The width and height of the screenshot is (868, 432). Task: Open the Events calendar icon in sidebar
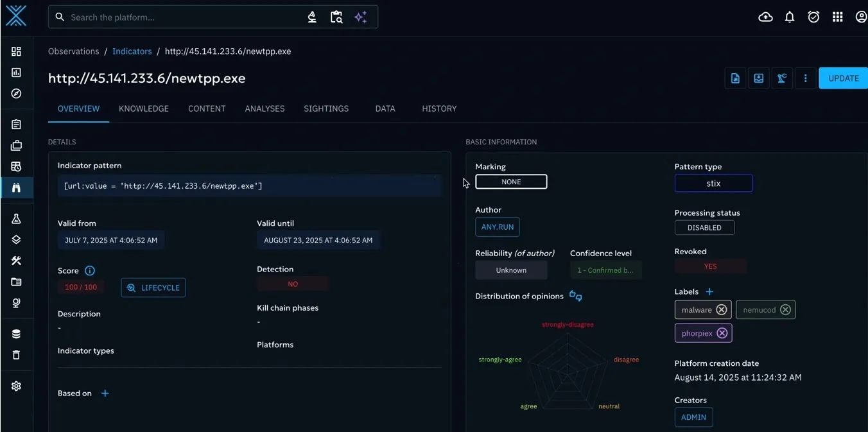(x=16, y=167)
